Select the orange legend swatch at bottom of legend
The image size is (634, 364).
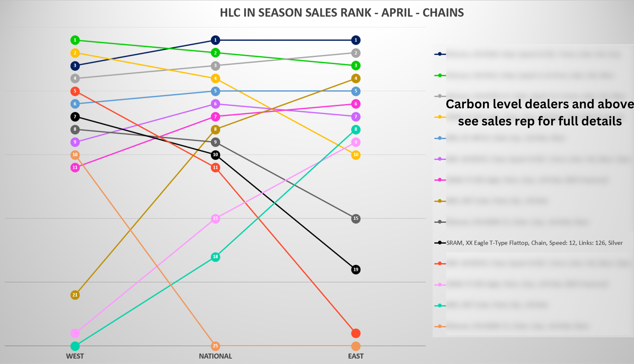point(440,326)
